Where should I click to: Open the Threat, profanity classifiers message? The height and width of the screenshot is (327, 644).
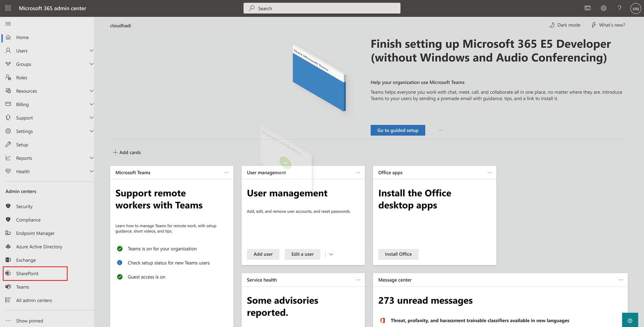click(480, 321)
